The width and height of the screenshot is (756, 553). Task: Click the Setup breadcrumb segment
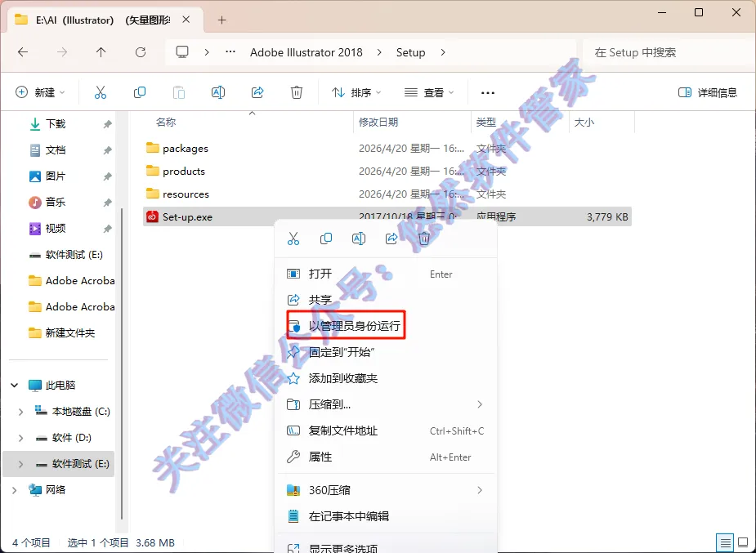point(411,52)
